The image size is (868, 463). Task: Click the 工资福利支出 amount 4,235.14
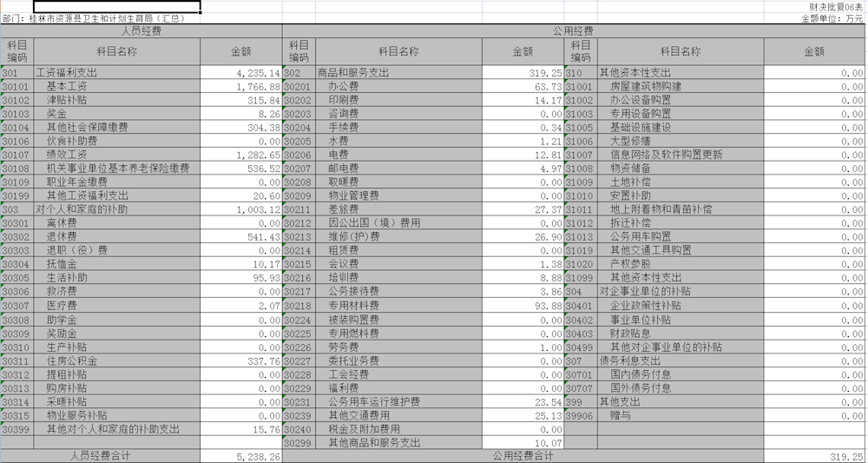pos(241,74)
